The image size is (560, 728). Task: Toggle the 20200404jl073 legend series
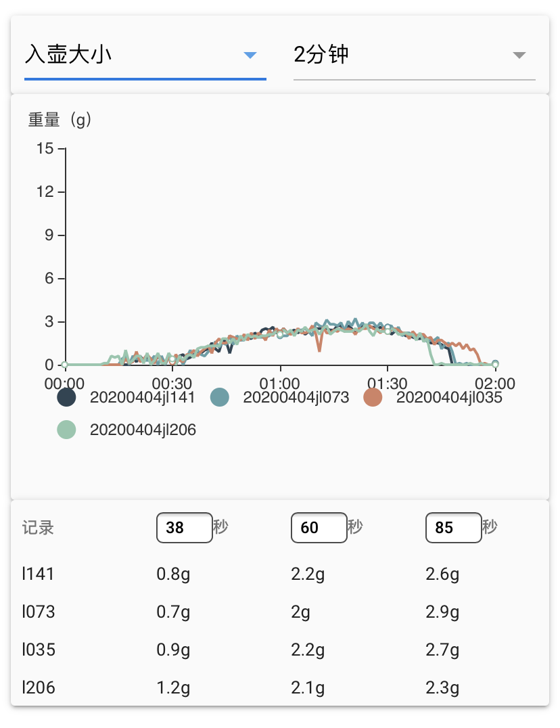tap(296, 397)
